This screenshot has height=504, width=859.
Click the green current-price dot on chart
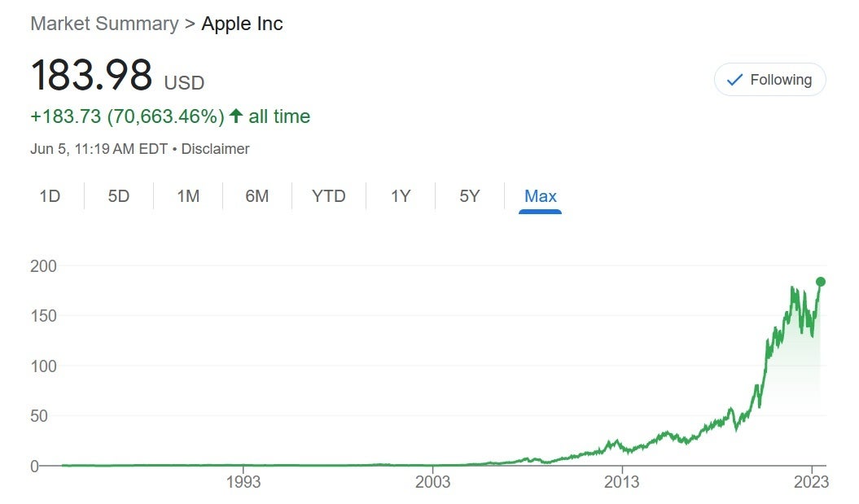click(x=821, y=282)
